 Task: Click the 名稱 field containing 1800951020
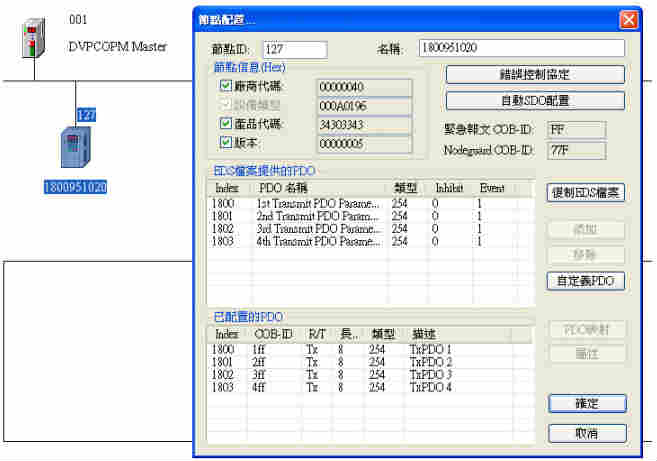[521, 49]
